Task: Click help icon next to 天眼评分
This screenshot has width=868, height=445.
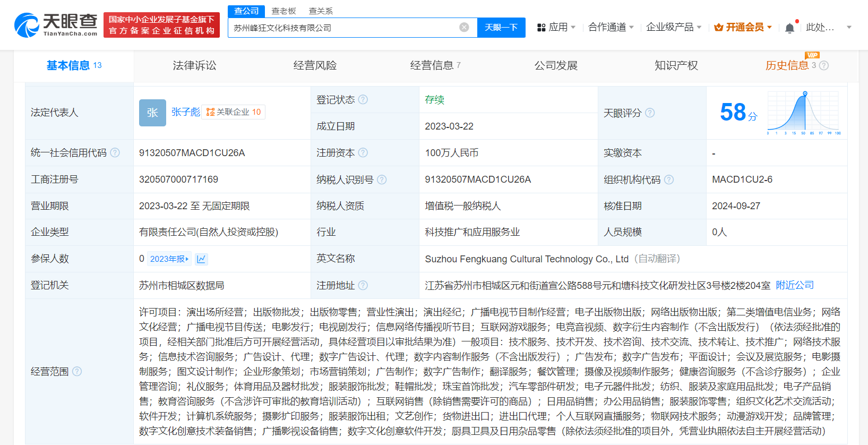Action: 650,113
